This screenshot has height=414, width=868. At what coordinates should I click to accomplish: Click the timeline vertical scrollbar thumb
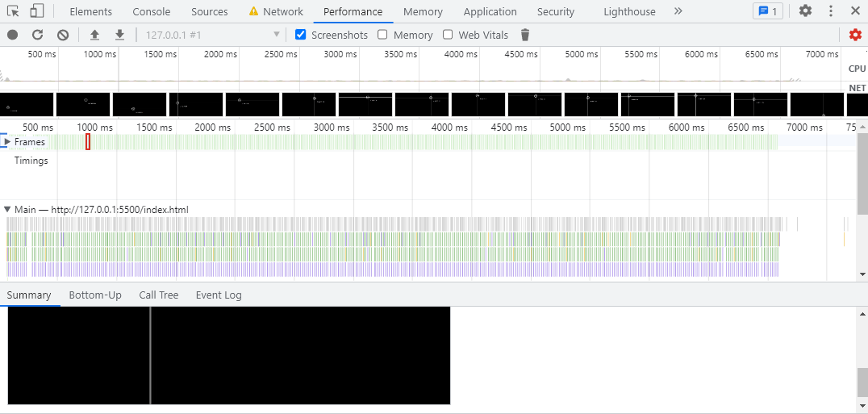(x=862, y=174)
